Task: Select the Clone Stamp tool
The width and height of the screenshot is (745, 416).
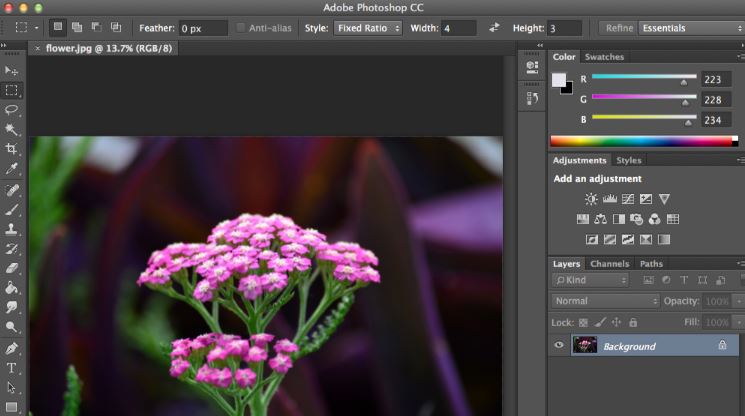Action: pos(11,229)
